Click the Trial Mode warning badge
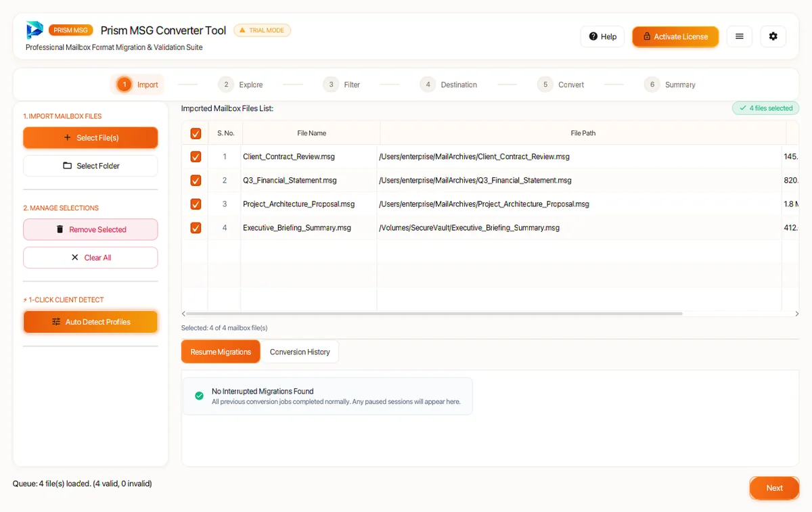This screenshot has width=812, height=512. coord(262,30)
